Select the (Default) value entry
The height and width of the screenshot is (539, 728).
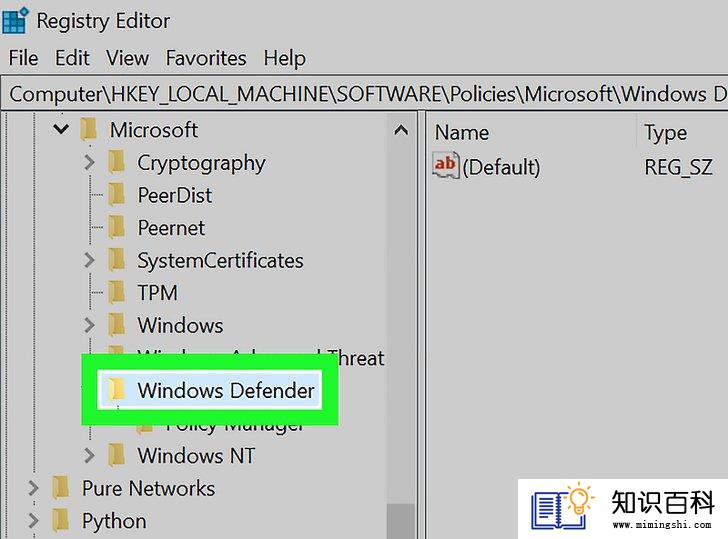(x=501, y=167)
